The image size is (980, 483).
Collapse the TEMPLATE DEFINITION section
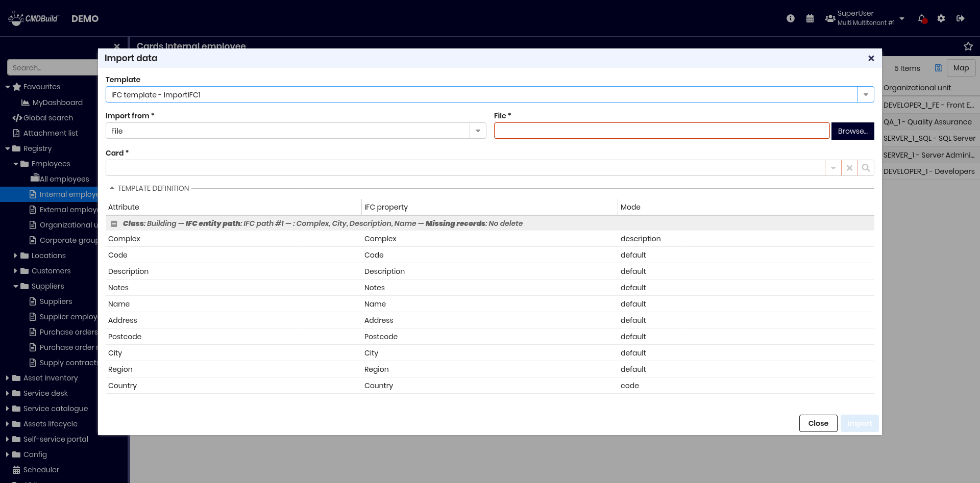[x=112, y=188]
